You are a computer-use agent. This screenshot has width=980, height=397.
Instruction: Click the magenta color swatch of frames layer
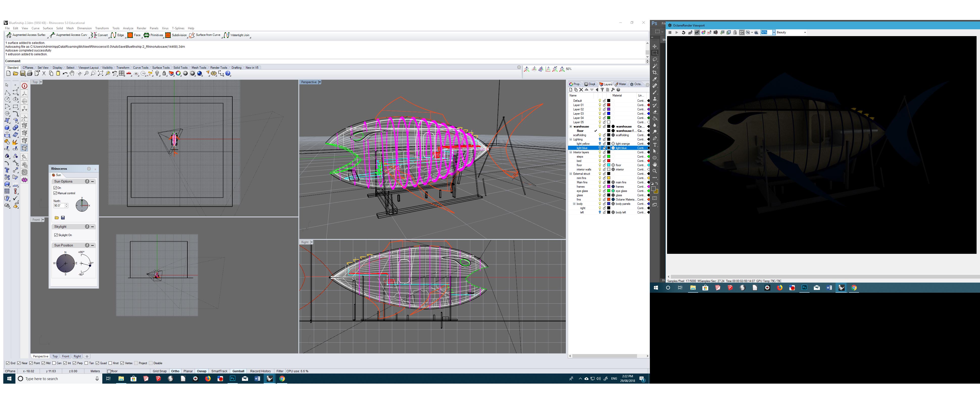click(609, 187)
